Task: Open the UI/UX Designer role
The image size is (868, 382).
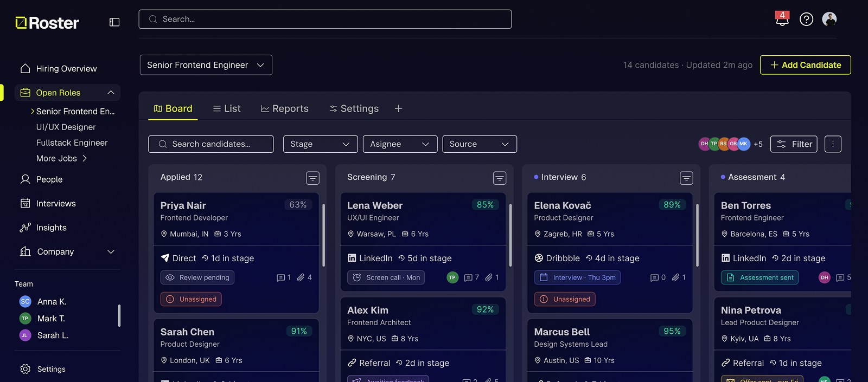Action: [66, 127]
